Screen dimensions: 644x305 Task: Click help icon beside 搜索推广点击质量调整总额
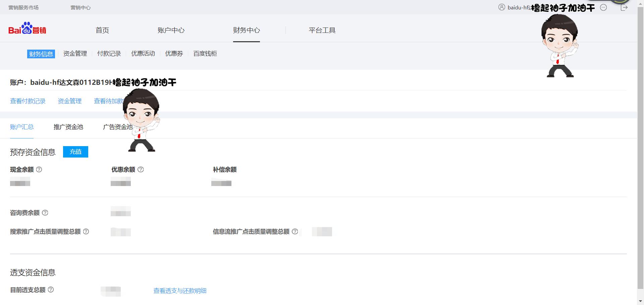(x=86, y=232)
